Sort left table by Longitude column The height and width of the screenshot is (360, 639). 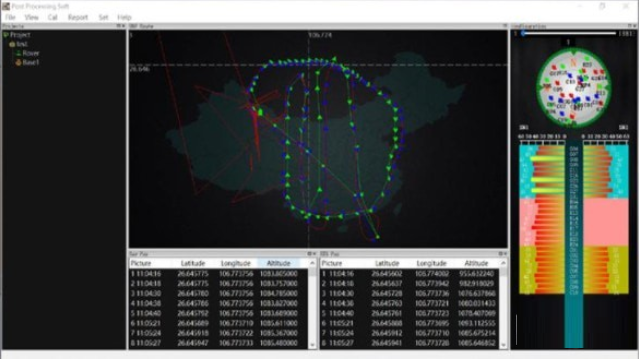(236, 263)
